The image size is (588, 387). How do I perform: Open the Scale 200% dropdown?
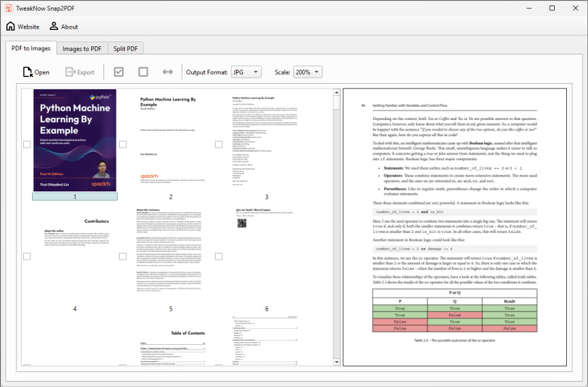click(308, 72)
